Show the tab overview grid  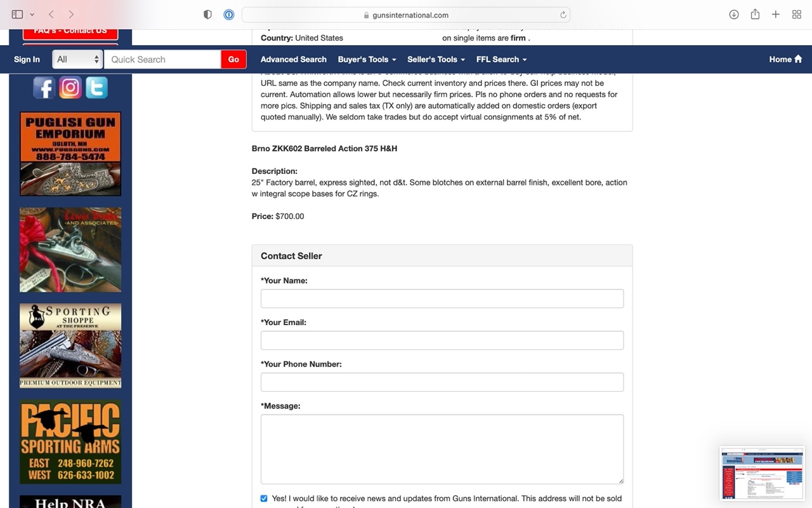click(x=797, y=15)
